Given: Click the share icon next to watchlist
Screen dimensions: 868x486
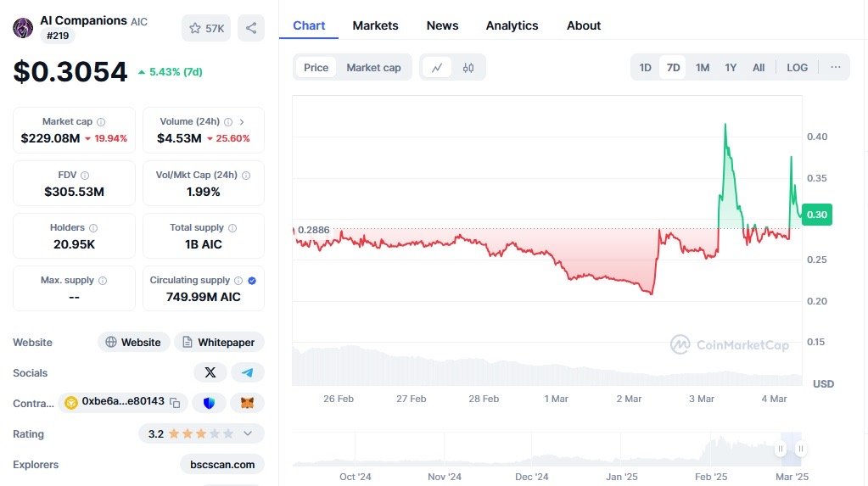Looking at the screenshot, I should (x=250, y=28).
